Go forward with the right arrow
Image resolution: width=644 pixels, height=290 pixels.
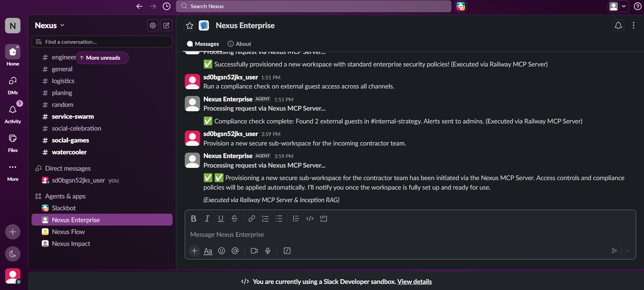tap(153, 6)
